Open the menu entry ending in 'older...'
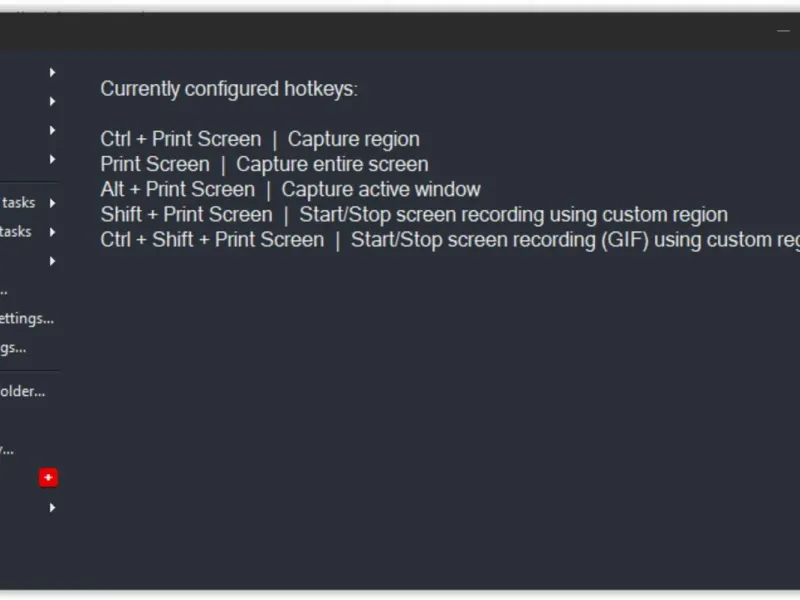The image size is (800, 600). 22,391
